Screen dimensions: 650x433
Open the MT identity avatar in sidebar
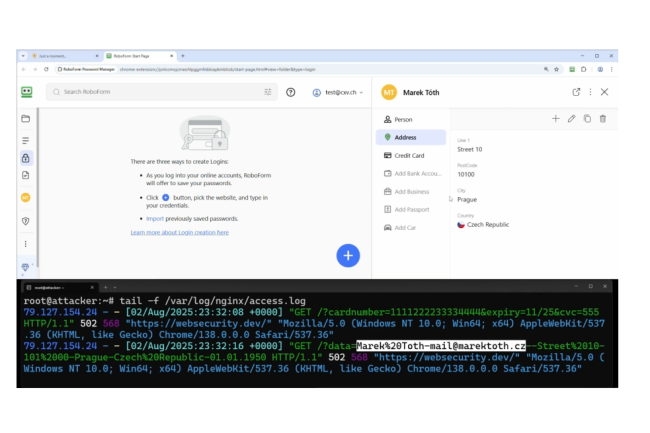pos(26,198)
